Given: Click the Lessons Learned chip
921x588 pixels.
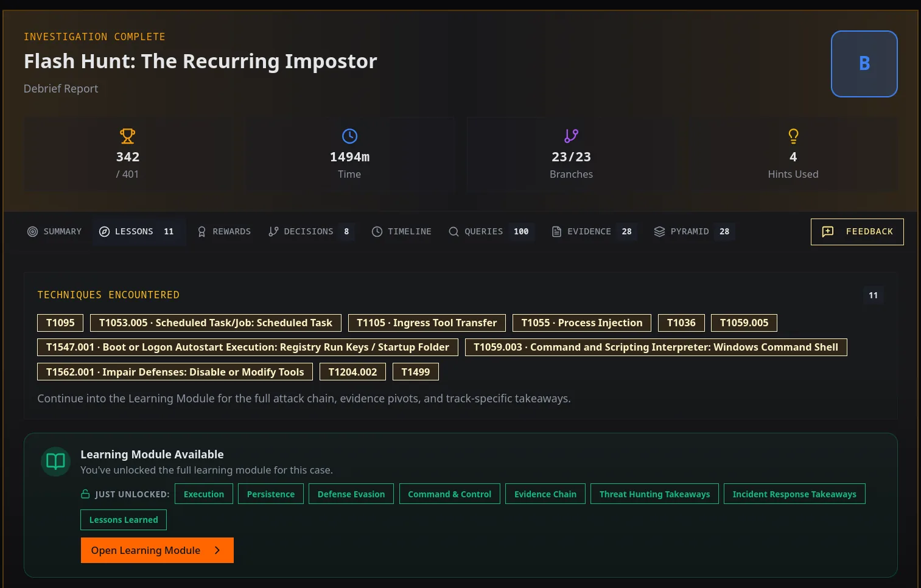Looking at the screenshot, I should coord(124,520).
